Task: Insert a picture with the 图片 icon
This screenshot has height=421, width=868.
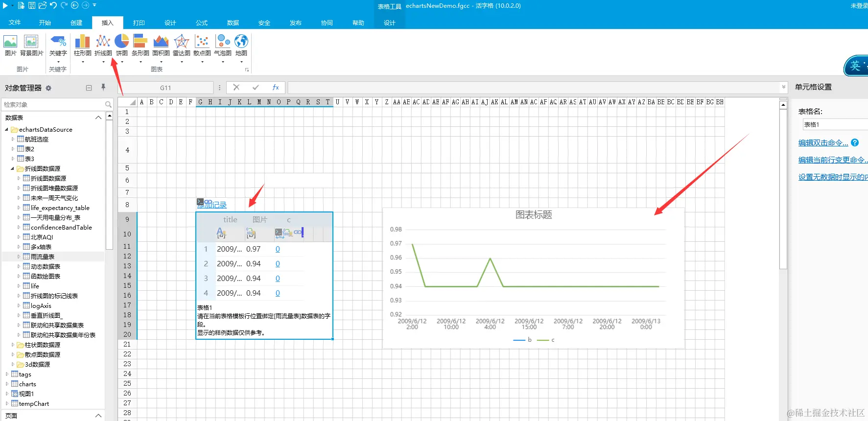Action: pyautogui.click(x=10, y=46)
